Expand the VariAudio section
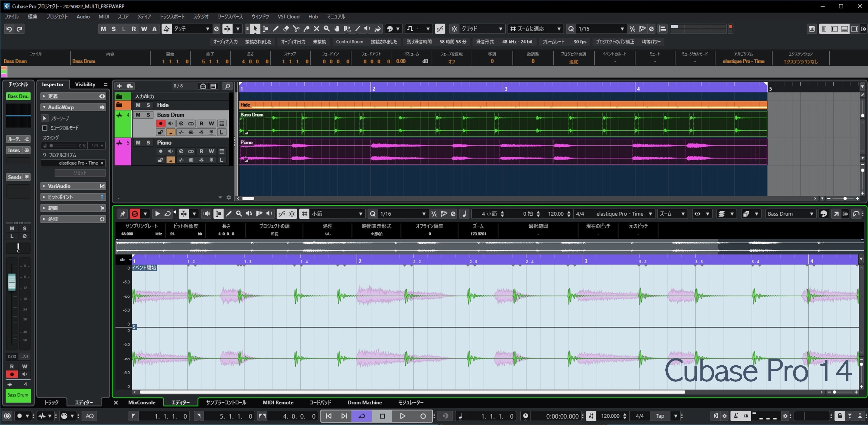 coord(73,186)
